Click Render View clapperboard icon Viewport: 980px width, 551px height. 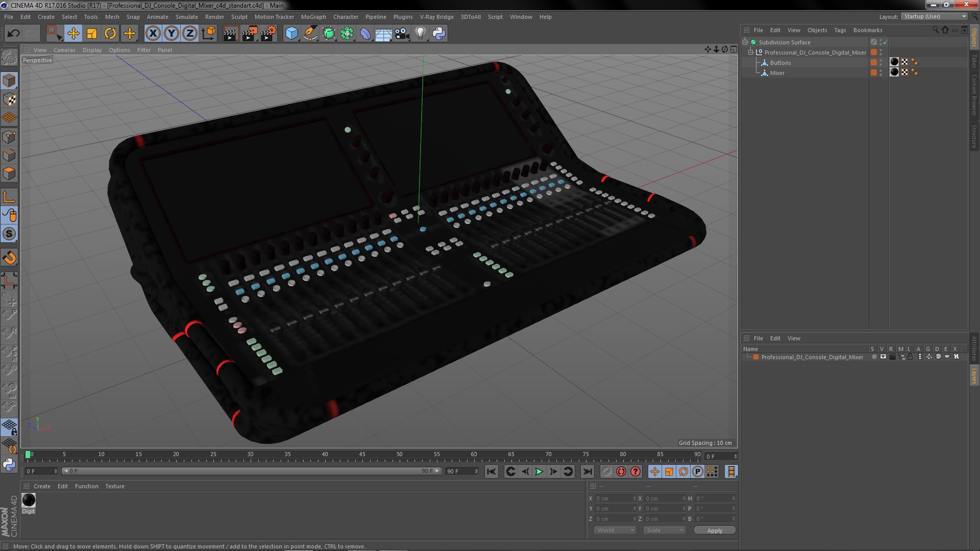231,34
